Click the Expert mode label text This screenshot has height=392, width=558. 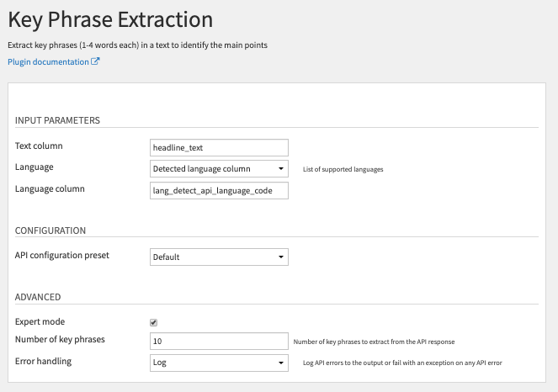tap(40, 321)
